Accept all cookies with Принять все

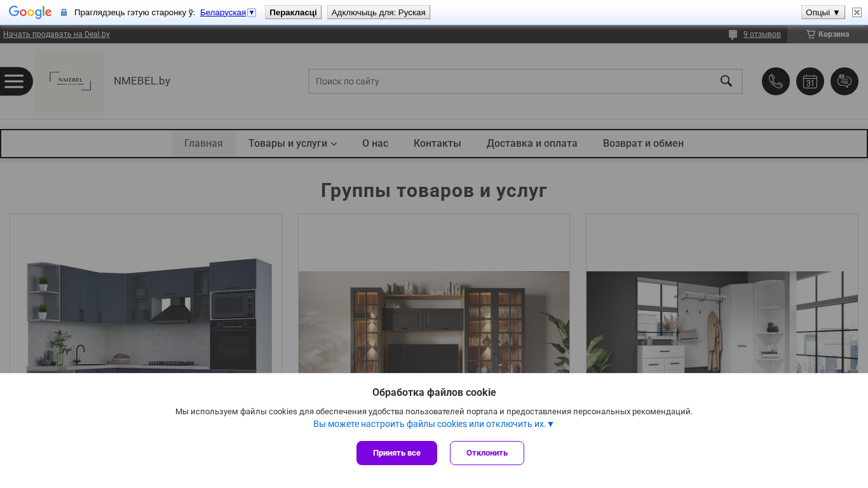[397, 453]
